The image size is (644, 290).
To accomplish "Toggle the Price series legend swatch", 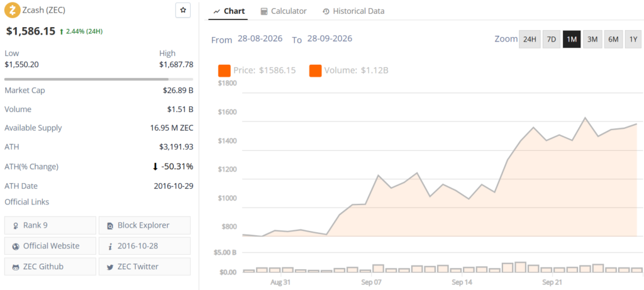I will click(x=225, y=70).
